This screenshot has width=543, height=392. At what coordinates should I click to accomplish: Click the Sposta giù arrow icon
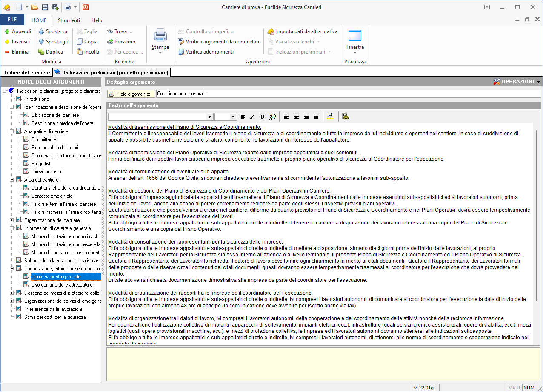point(41,42)
